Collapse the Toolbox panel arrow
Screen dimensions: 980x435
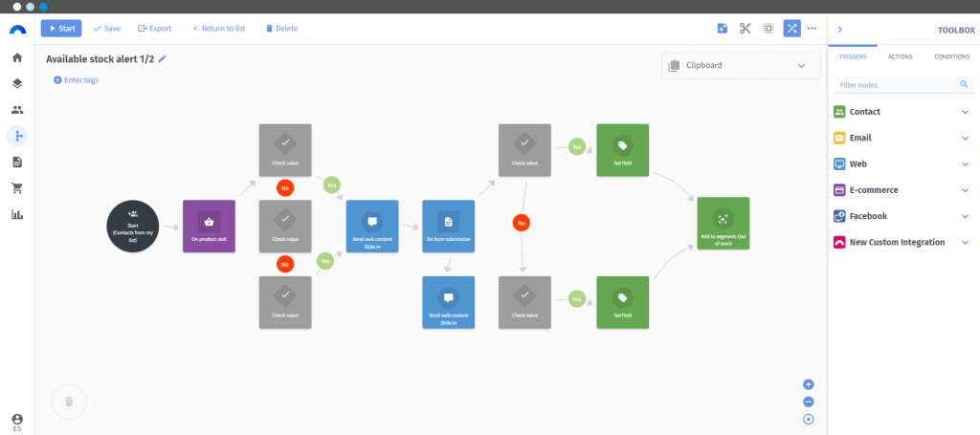coord(840,30)
